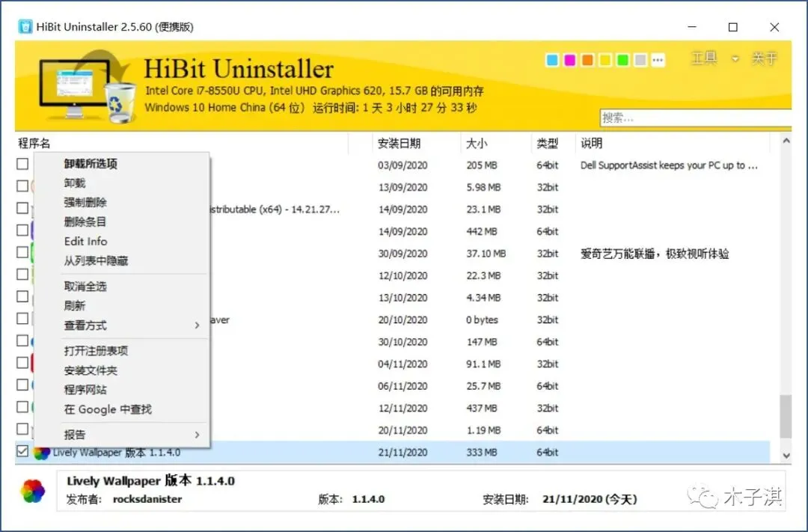Screen dimensions: 808x532
Task: Click the 14.21.27 redistributable row text
Action: 275,210
